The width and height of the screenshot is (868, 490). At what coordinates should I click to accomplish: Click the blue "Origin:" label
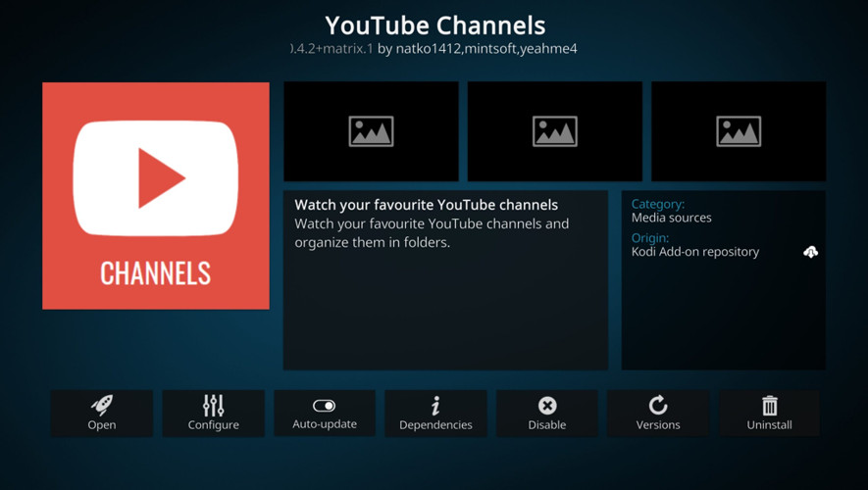tap(650, 238)
